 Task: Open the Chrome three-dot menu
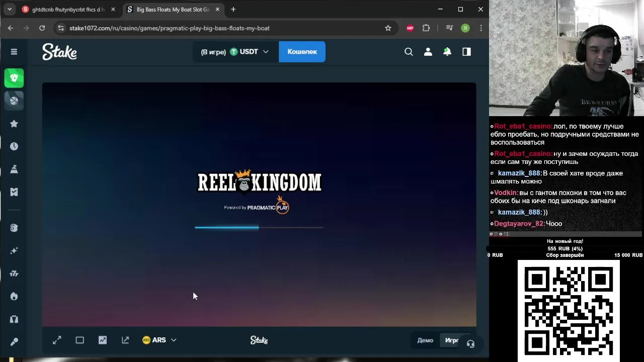(481, 28)
